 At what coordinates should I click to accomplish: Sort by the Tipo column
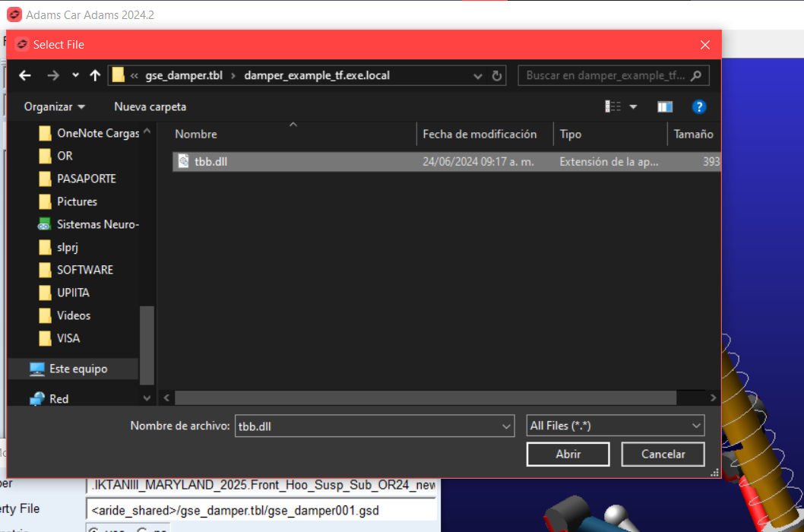click(x=570, y=134)
